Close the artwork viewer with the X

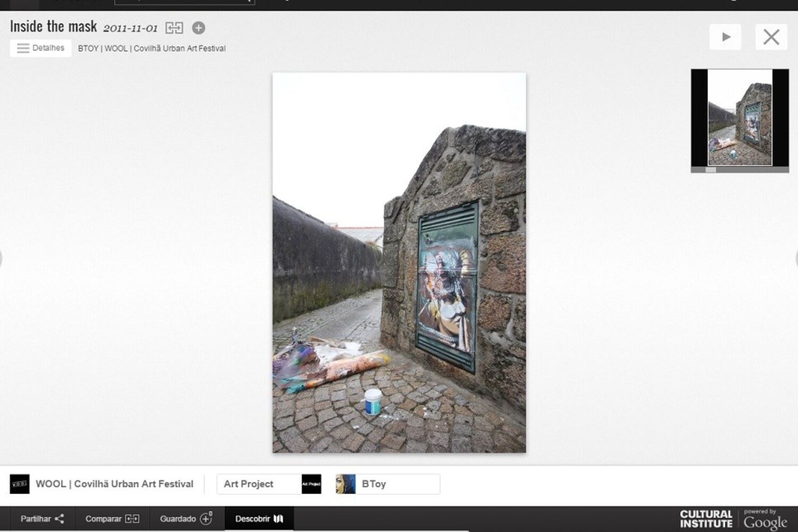coord(771,37)
